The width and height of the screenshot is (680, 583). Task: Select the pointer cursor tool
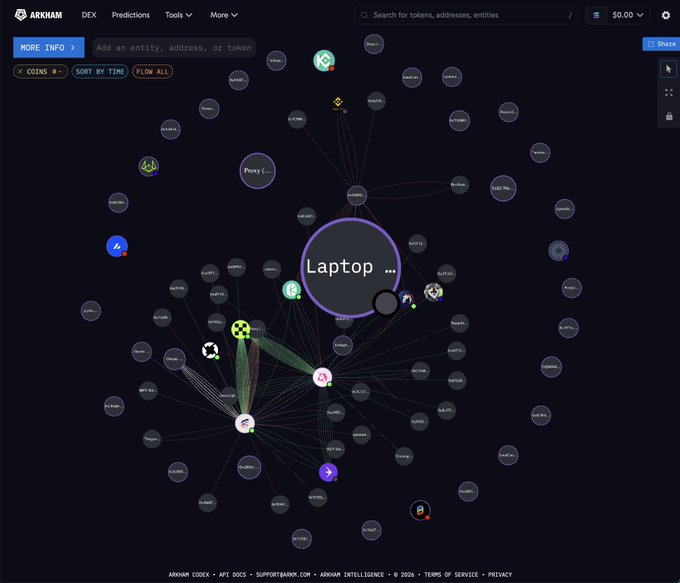coord(668,69)
